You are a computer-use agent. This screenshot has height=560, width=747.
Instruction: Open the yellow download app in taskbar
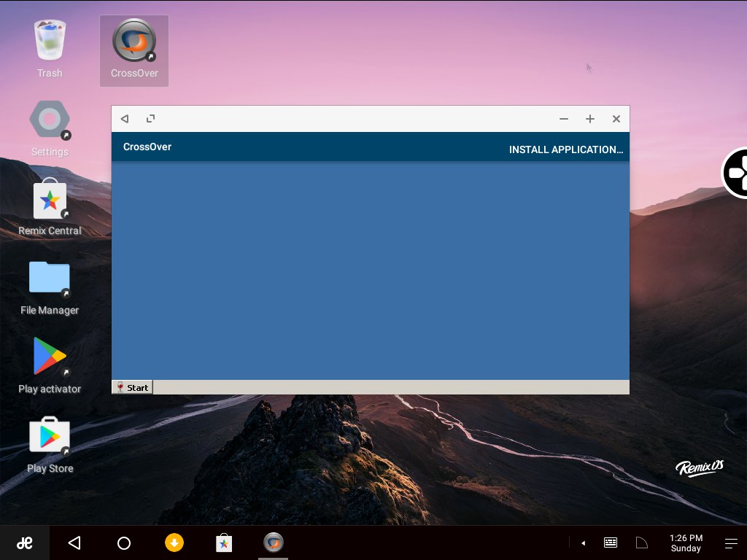pos(174,542)
